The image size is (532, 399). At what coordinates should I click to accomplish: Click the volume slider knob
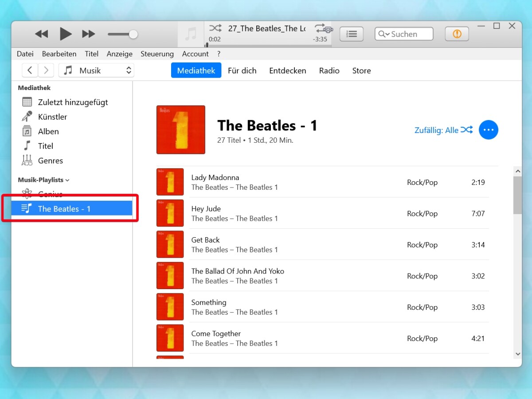pyautogui.click(x=133, y=34)
